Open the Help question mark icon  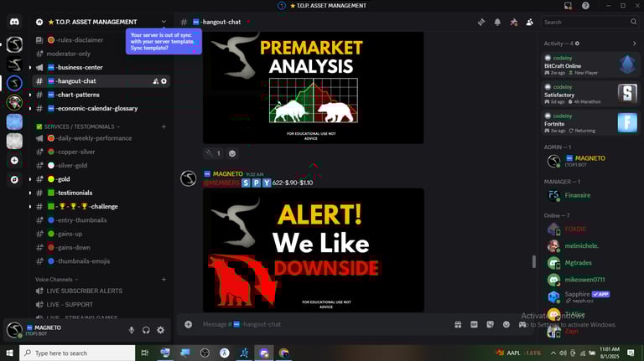585,6
